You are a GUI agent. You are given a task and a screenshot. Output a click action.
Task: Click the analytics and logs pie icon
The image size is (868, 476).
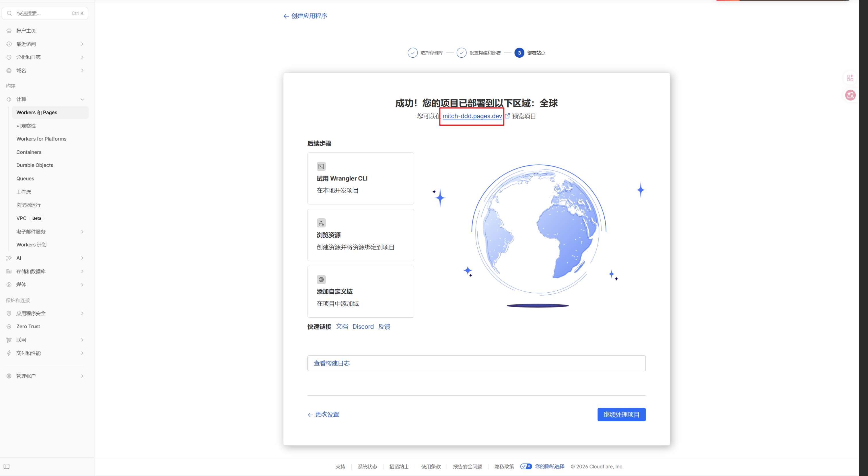point(9,57)
